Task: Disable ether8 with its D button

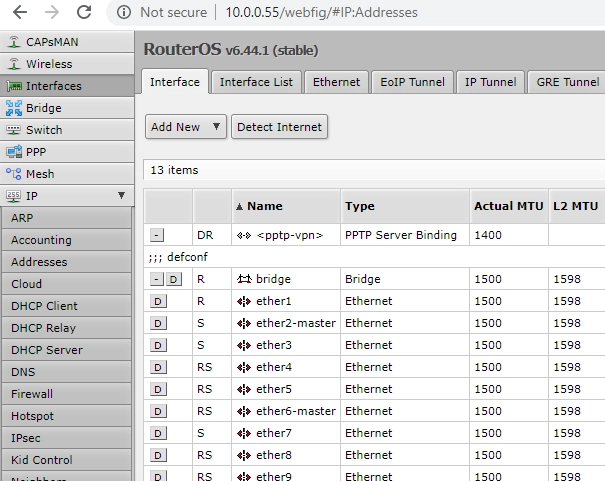Action: coord(158,455)
